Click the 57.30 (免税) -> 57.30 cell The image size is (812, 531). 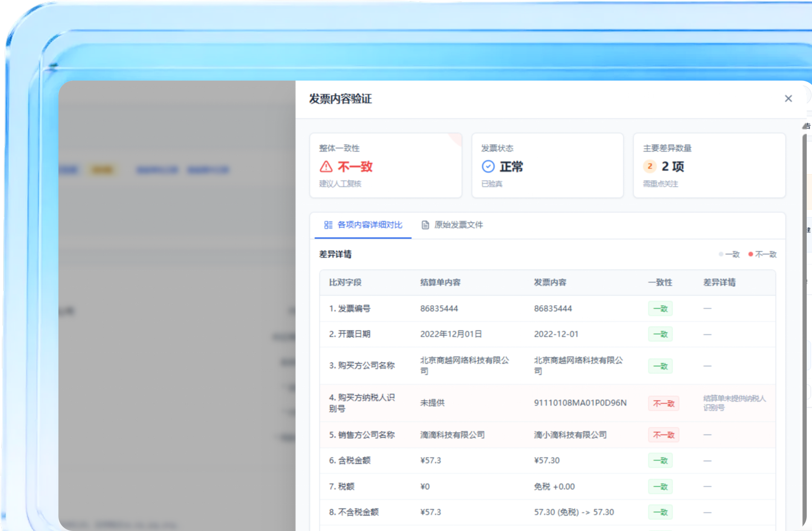[574, 512]
